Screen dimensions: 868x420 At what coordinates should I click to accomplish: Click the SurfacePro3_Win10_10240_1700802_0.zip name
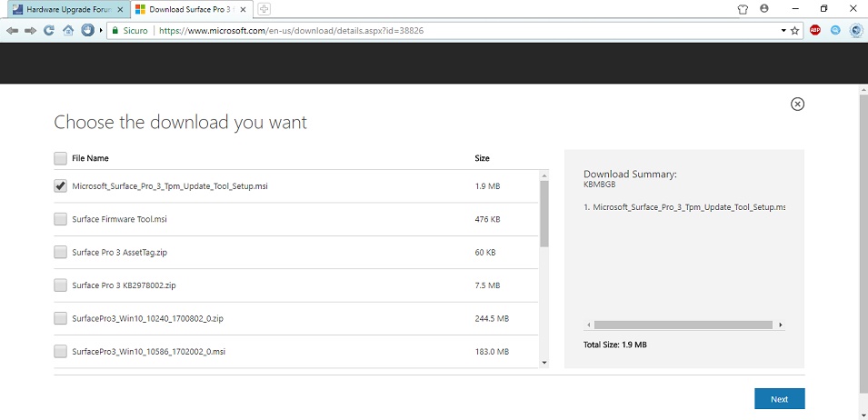click(x=148, y=319)
